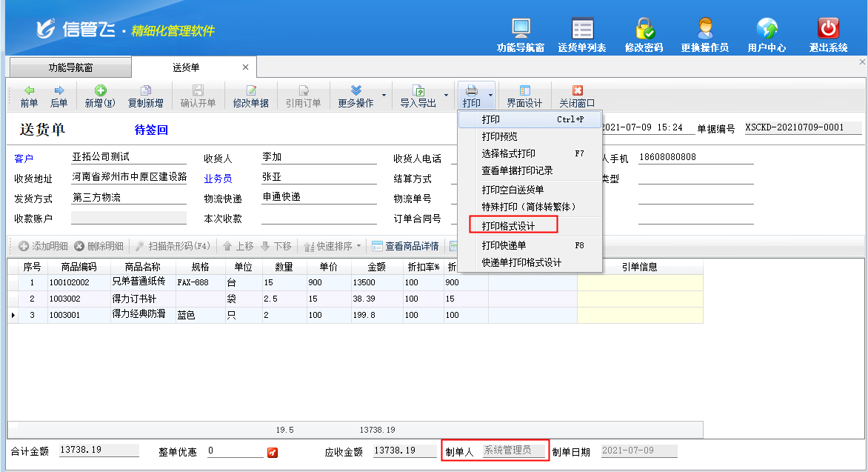Click the red icon beside 整单优惠
The height and width of the screenshot is (472, 868).
[273, 452]
